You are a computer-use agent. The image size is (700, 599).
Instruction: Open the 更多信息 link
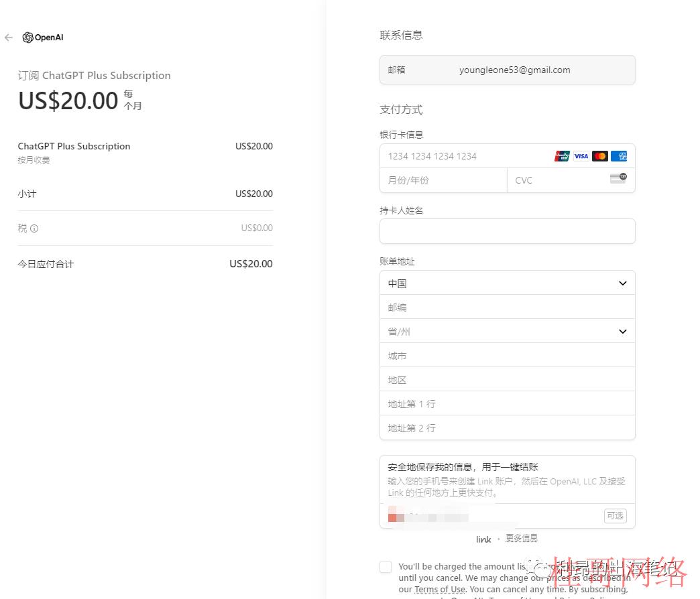[x=521, y=538]
